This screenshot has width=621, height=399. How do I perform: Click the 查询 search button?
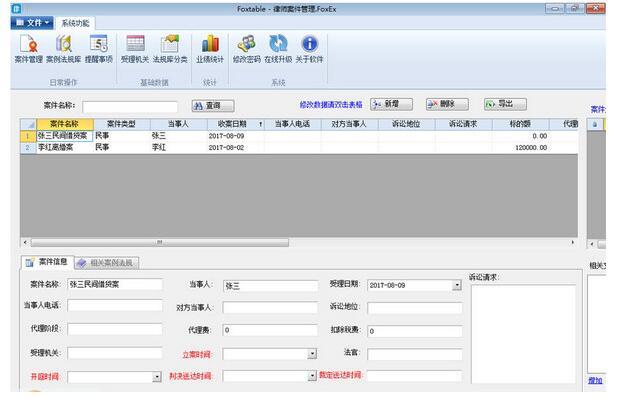pyautogui.click(x=213, y=106)
